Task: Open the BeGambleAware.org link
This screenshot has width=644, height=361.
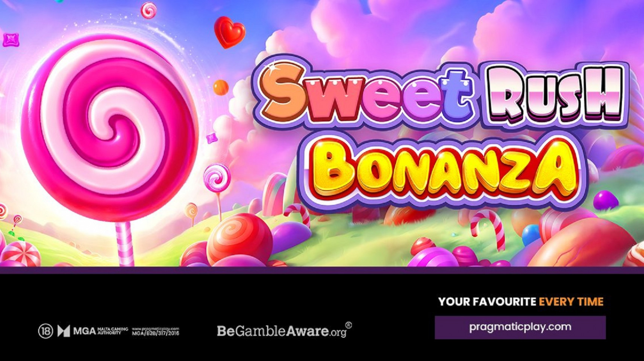Action: [285, 330]
